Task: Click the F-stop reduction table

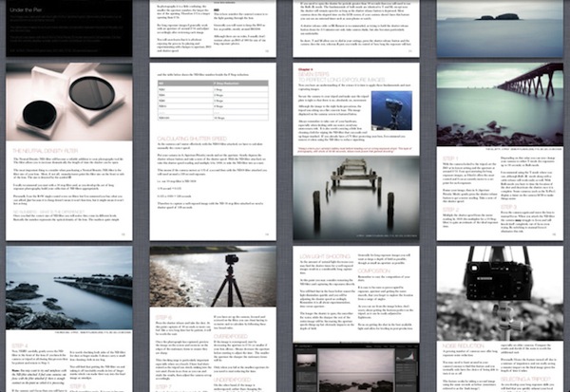Action: (x=213, y=101)
